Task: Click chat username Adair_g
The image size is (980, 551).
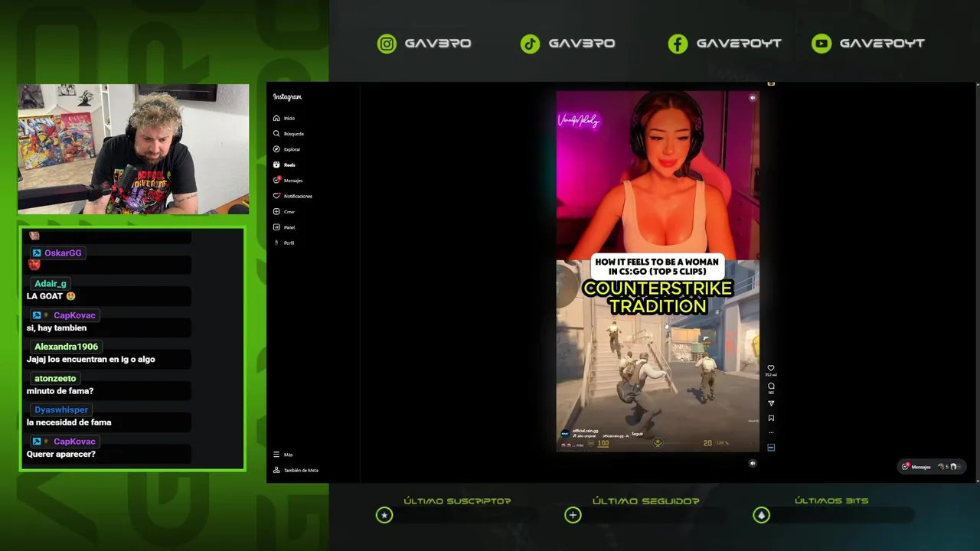Action: click(51, 284)
